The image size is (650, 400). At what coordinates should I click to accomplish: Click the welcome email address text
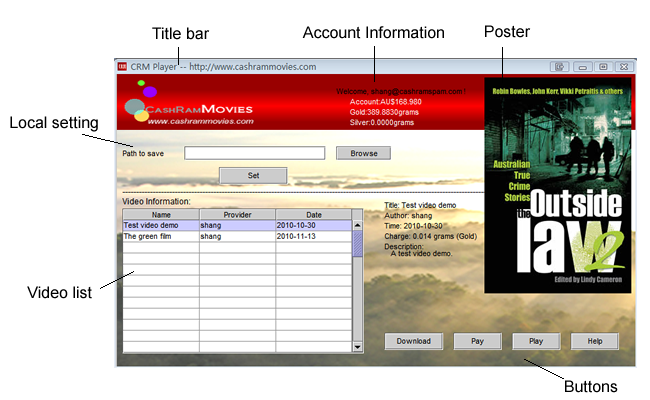coord(416,92)
